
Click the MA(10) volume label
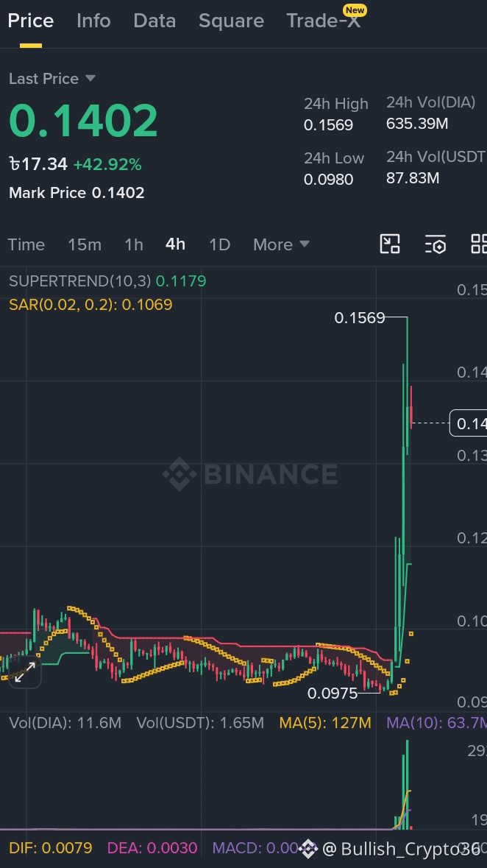click(x=437, y=723)
